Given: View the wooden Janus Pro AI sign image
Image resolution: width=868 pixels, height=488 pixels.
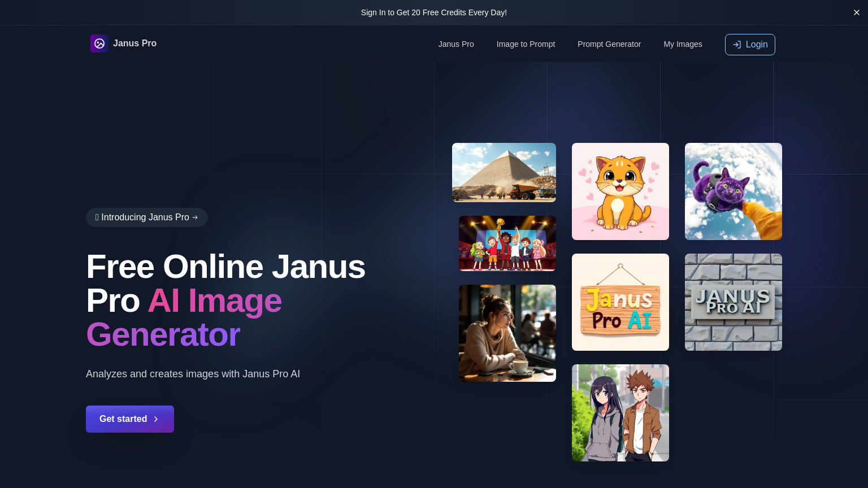Looking at the screenshot, I should point(620,302).
